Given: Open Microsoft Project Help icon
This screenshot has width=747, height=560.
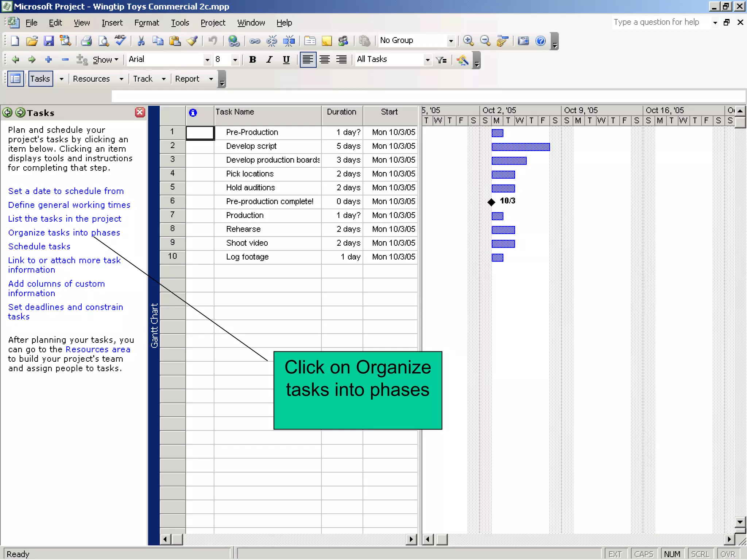Looking at the screenshot, I should (541, 41).
